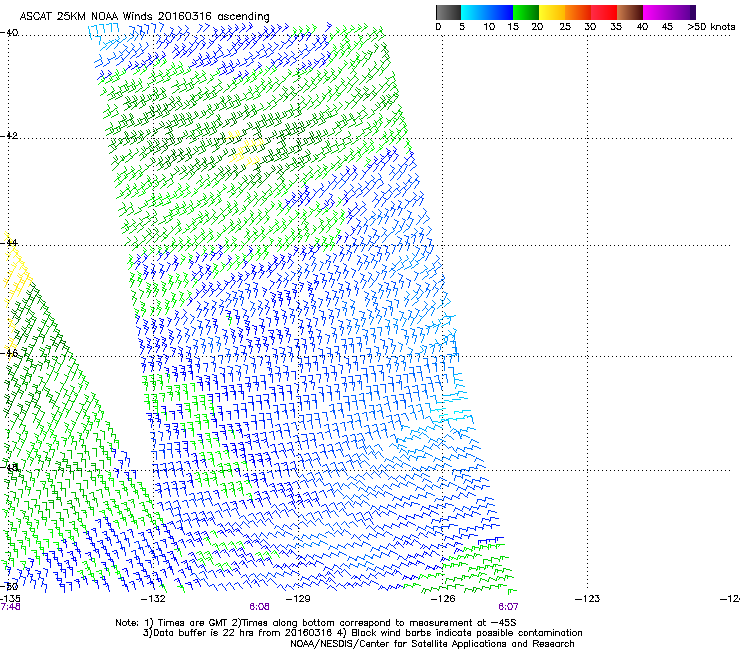Click the yellow 20-25 knots color segment
The image size is (740, 650).
[552, 12]
